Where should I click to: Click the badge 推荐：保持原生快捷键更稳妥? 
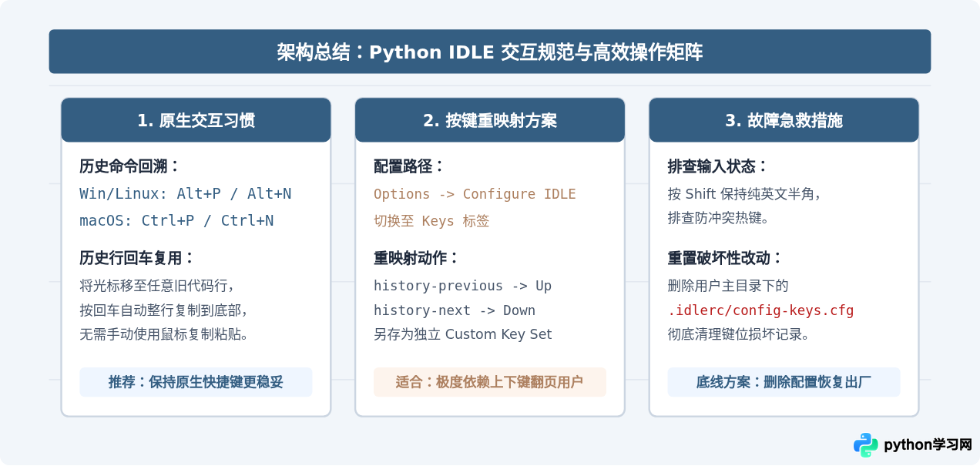(x=196, y=382)
